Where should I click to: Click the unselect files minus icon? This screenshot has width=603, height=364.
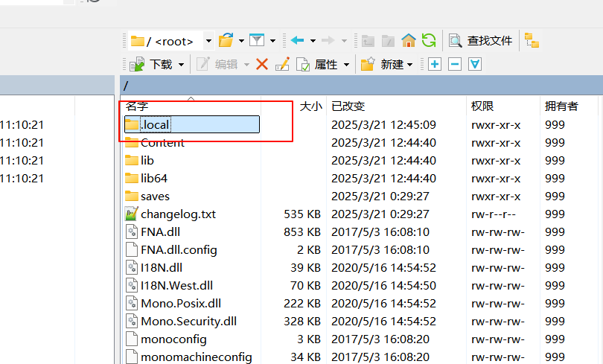coord(455,64)
